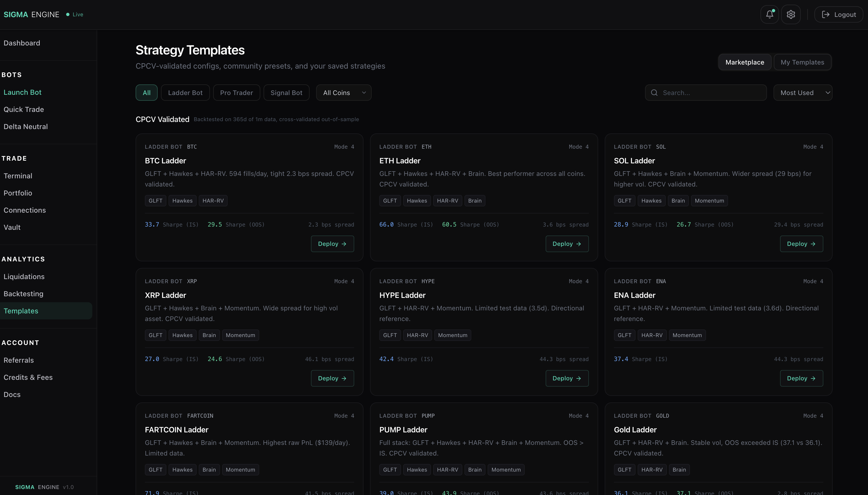Screen dimensions: 868x495
Task: Deploy the SOL Ladder template
Action: click(801, 244)
